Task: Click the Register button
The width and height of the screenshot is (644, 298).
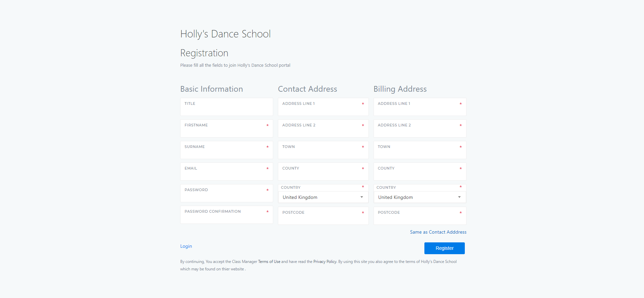Action: tap(445, 248)
